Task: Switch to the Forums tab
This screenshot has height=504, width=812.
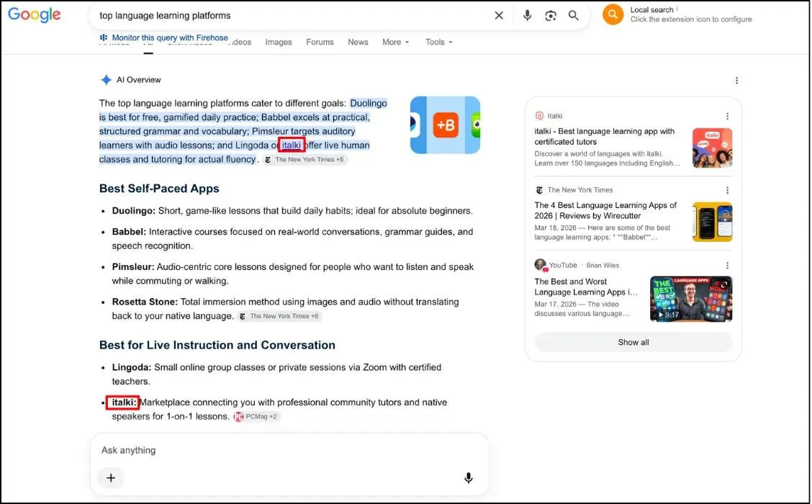Action: pos(320,42)
